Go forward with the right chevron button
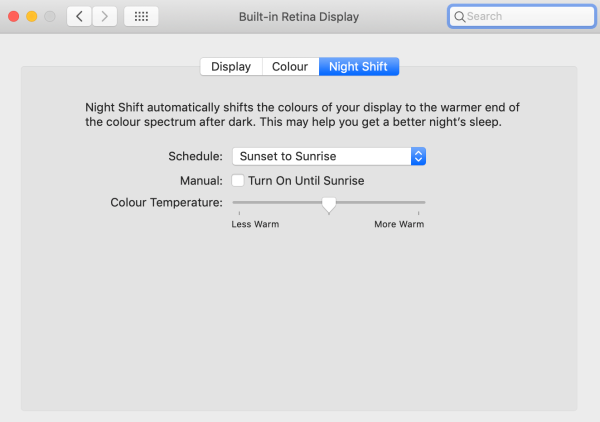This screenshot has height=422, width=600. click(x=104, y=16)
